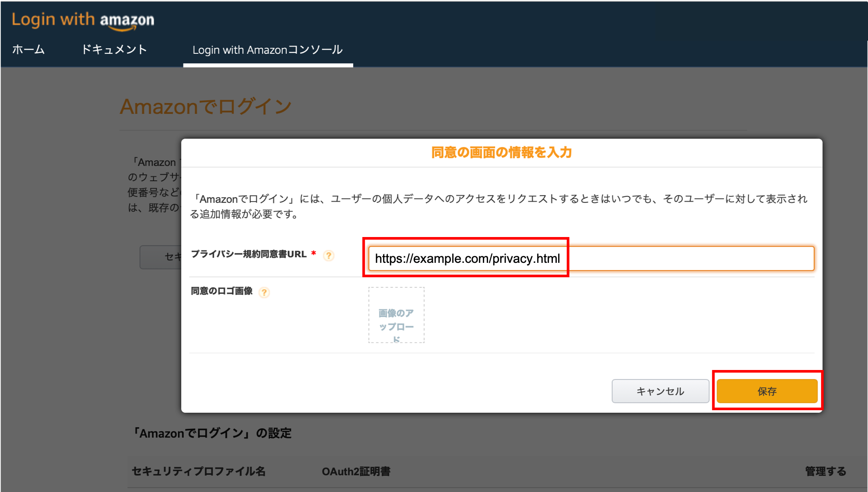Open the ドキュメント tab

click(x=114, y=49)
